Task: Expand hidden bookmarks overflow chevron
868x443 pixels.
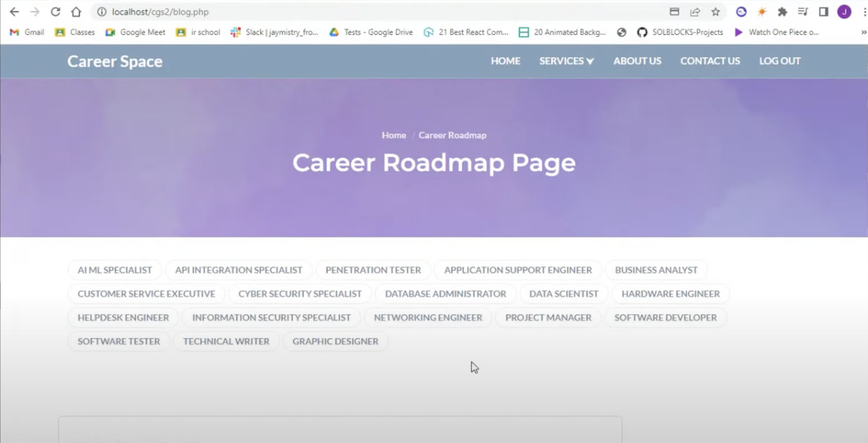Action: click(x=864, y=32)
